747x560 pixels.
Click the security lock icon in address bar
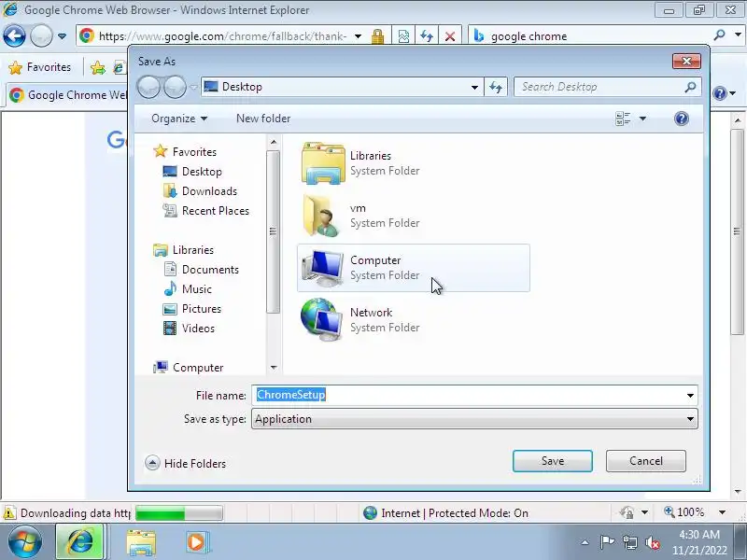tap(377, 36)
